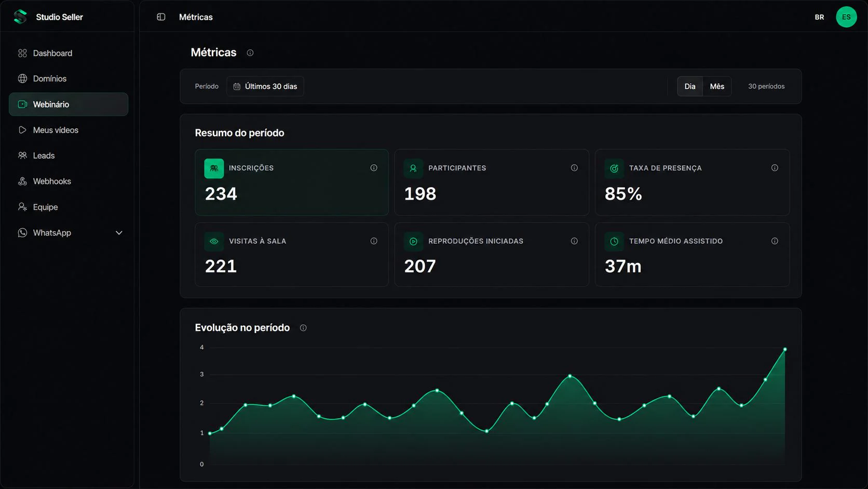
Task: Click info icon on Visitas à Sala card
Action: [x=374, y=241]
